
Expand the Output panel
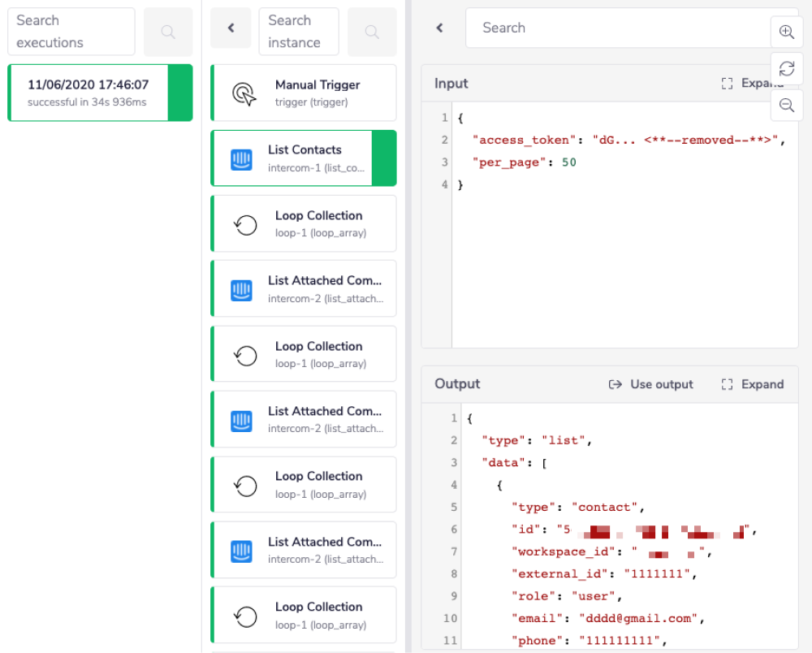753,384
